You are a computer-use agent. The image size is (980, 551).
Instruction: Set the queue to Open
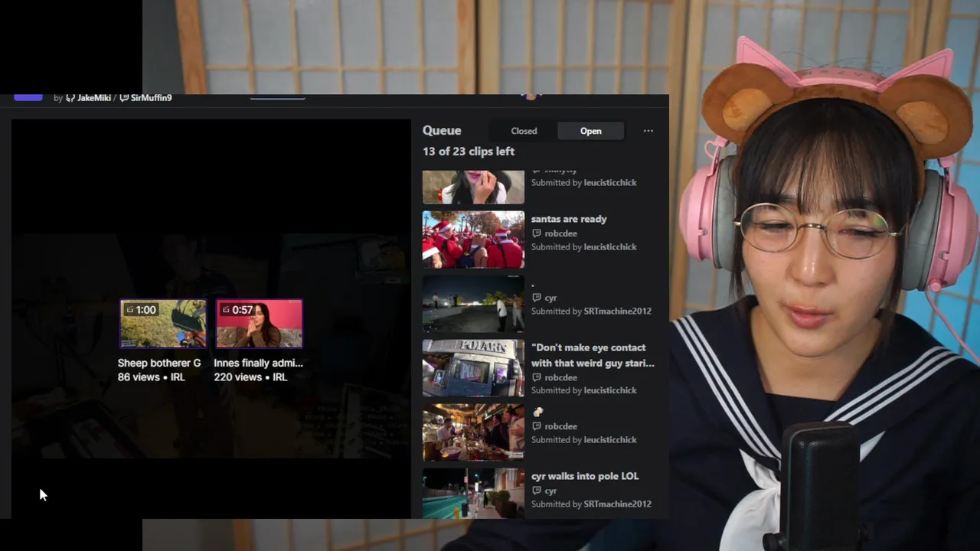(590, 131)
